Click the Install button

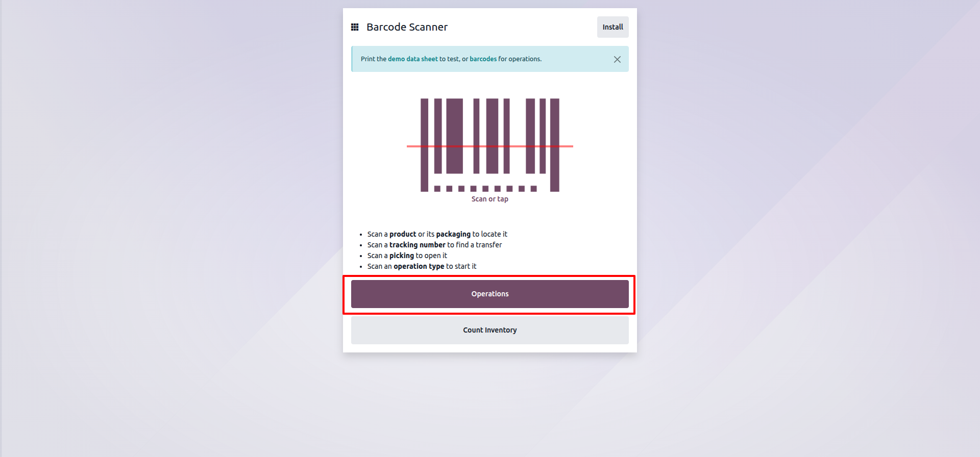click(612, 27)
